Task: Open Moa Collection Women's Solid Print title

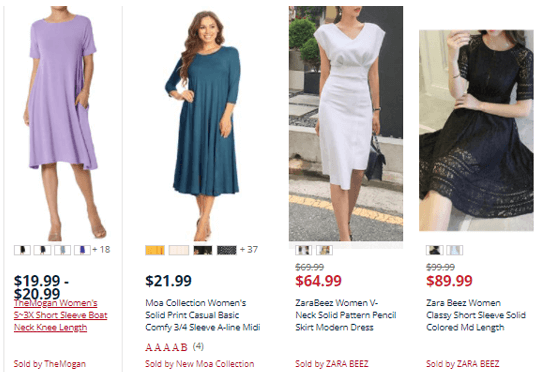Action: point(202,315)
